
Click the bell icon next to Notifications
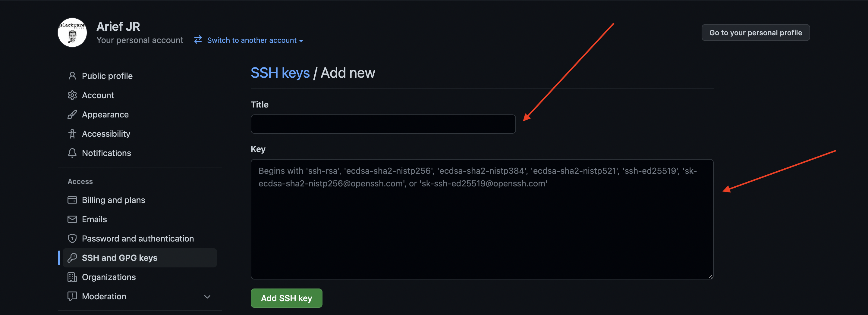(x=72, y=153)
